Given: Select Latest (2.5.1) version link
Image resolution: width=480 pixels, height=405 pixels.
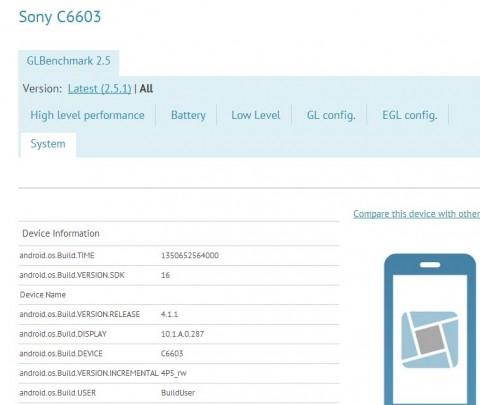Looking at the screenshot, I should pyautogui.click(x=99, y=89).
